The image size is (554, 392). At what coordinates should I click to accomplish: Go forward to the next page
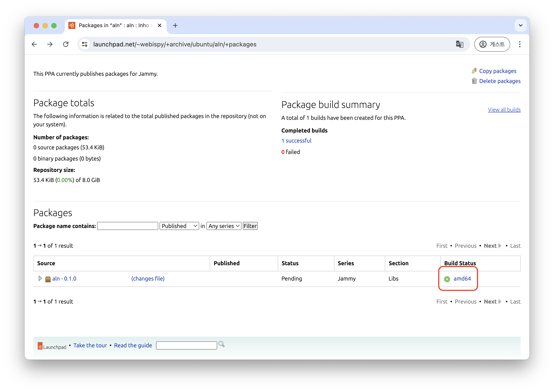[x=50, y=44]
